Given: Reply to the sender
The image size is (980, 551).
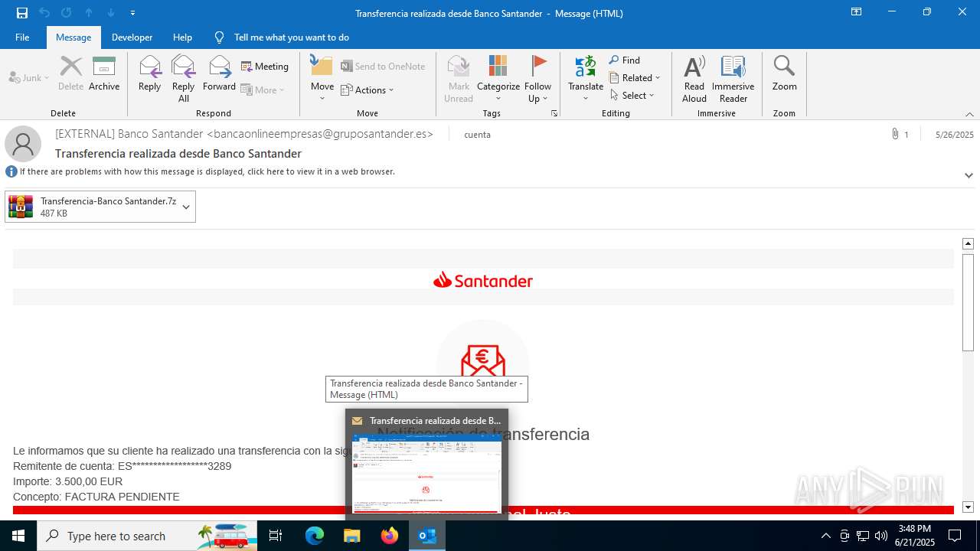Looking at the screenshot, I should 149,74.
